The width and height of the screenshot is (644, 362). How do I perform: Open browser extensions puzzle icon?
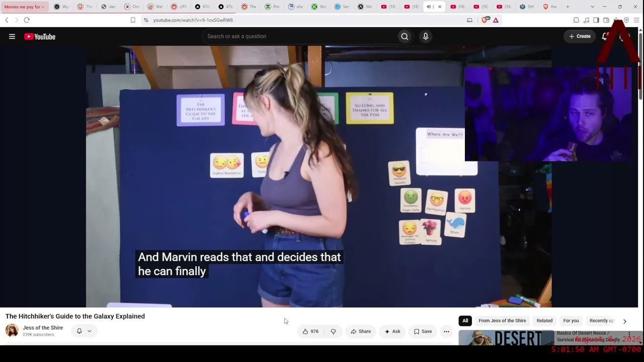576,20
